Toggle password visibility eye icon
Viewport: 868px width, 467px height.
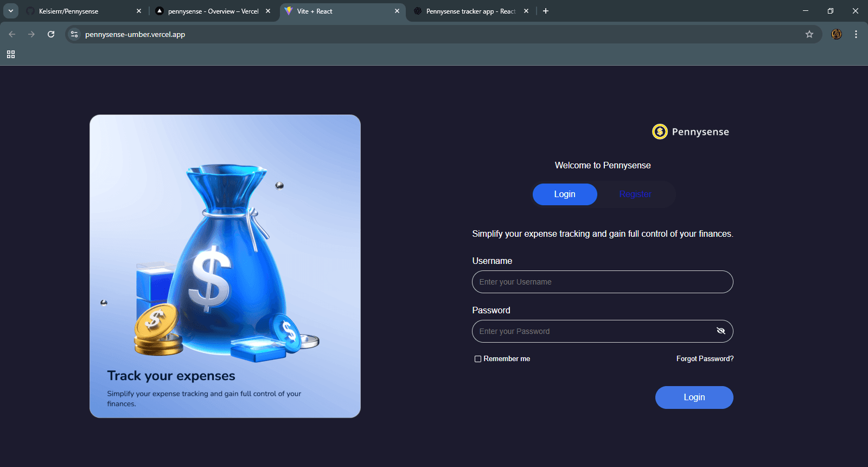(x=720, y=331)
